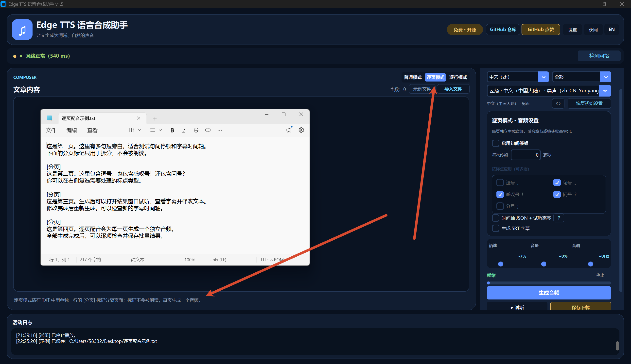Viewport: 631px width, 364px height.
Task: Open Notepad's more options ellipsis
Action: point(220,130)
